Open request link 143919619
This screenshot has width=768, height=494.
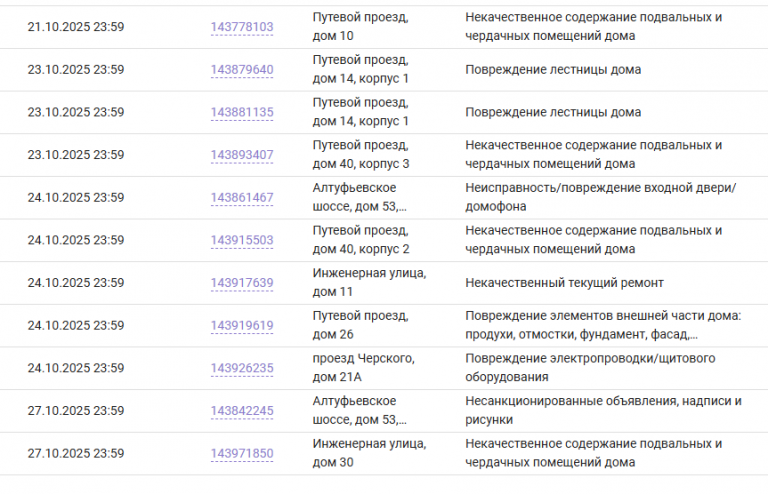pos(241,326)
